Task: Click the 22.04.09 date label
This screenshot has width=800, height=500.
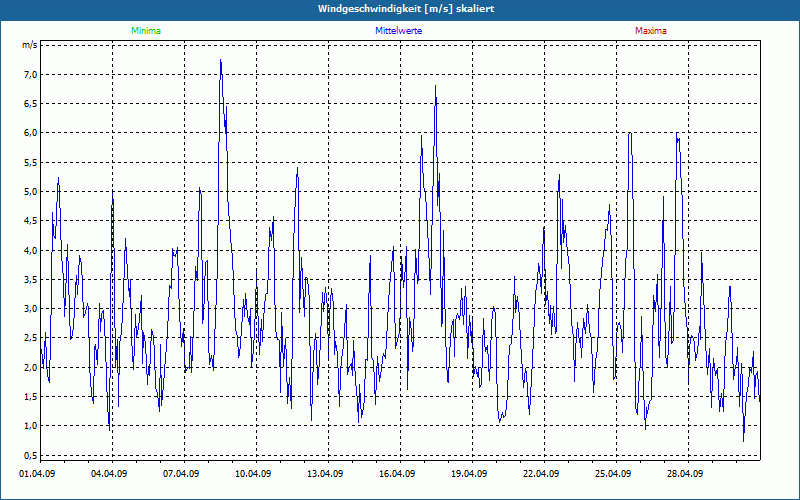Action: (x=541, y=473)
